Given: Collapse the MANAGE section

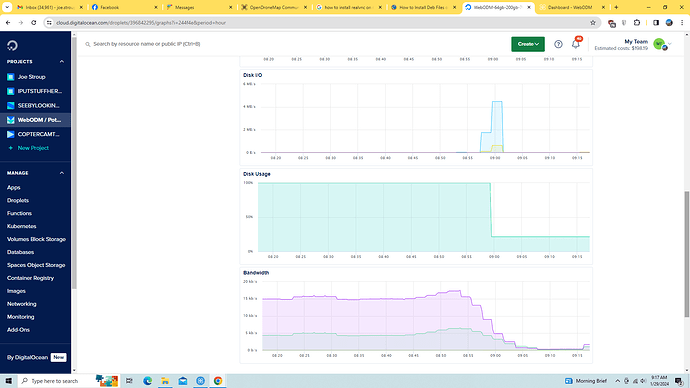Looking at the screenshot, I should click(62, 173).
